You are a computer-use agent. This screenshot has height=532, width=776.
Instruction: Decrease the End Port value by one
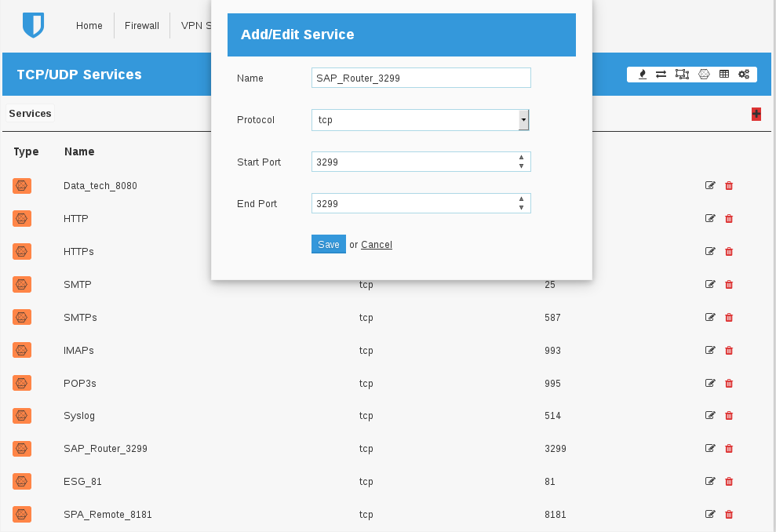pyautogui.click(x=522, y=208)
